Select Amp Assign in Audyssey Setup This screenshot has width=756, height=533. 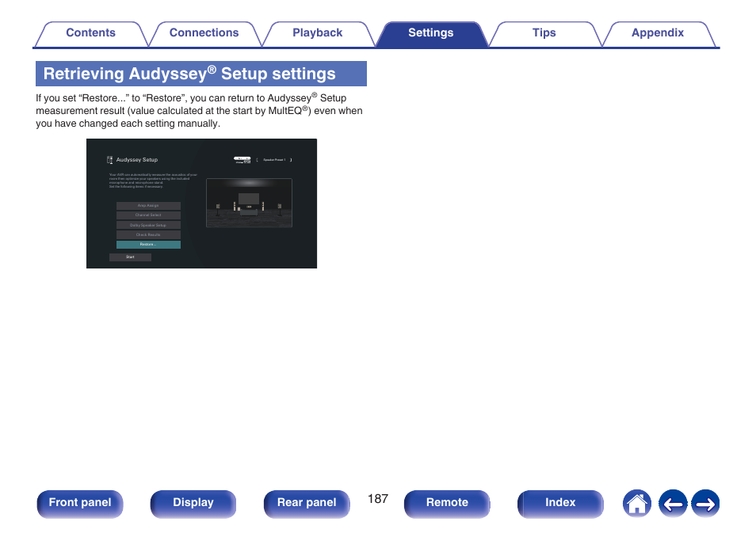coord(148,206)
